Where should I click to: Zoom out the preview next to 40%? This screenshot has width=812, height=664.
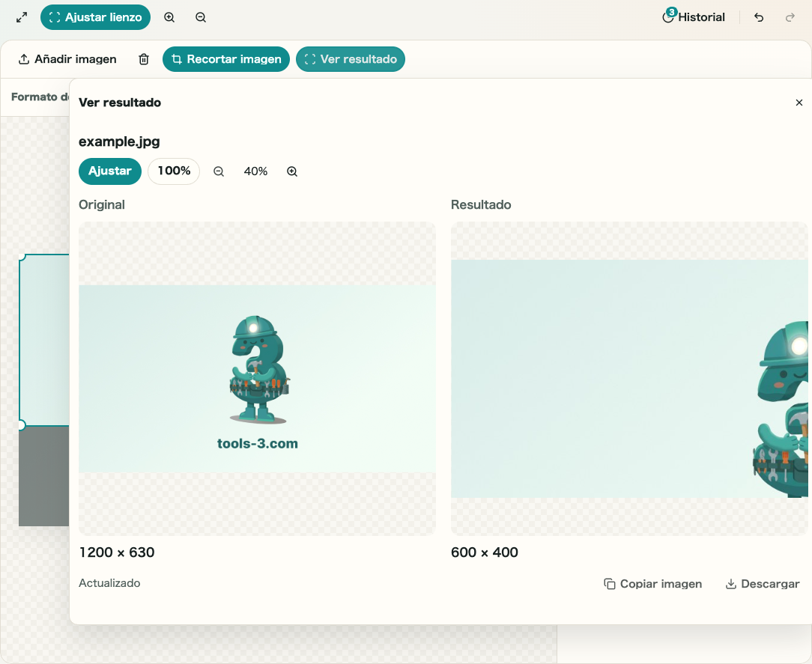point(219,171)
